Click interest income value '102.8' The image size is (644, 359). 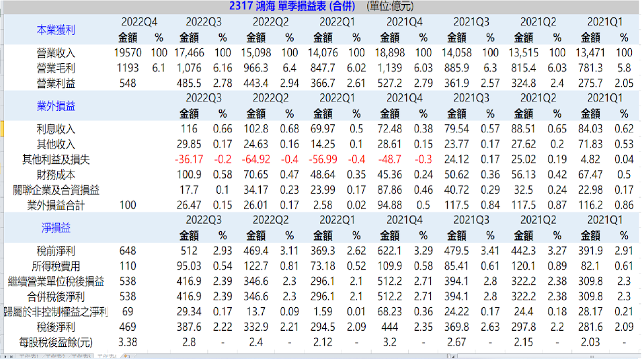pos(256,129)
